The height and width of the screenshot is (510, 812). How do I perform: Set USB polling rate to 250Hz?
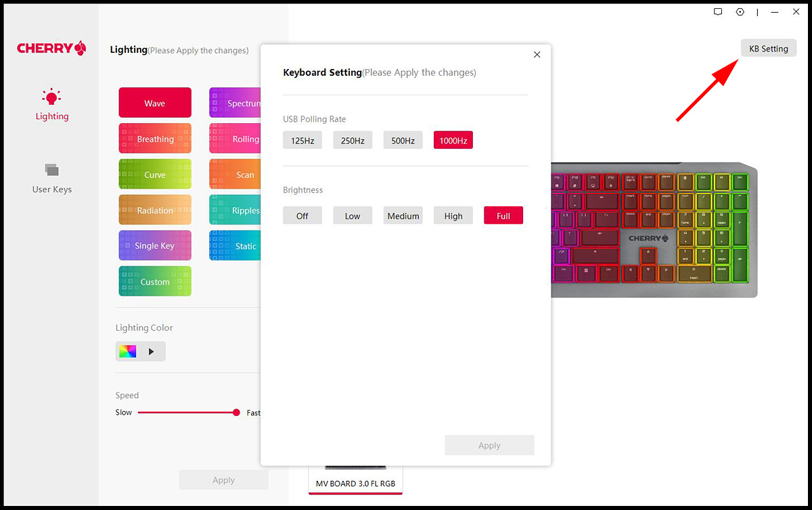tap(353, 140)
